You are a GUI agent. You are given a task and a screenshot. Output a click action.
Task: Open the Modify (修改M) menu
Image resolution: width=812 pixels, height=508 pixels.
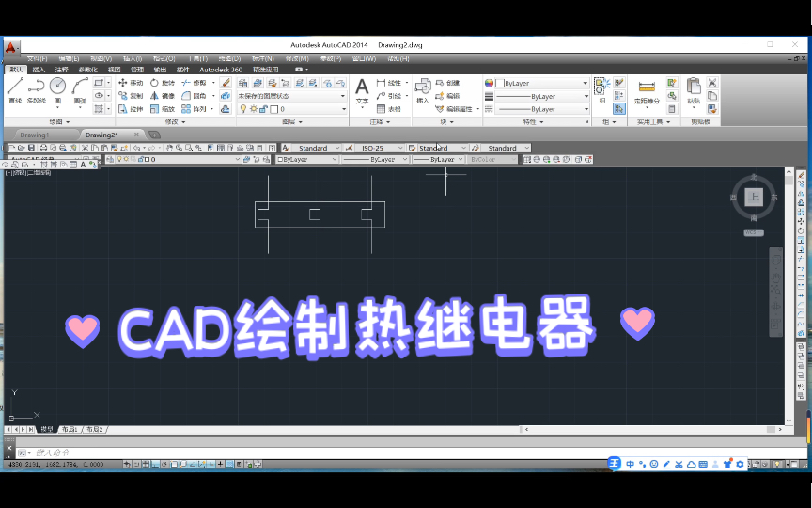pyautogui.click(x=297, y=58)
